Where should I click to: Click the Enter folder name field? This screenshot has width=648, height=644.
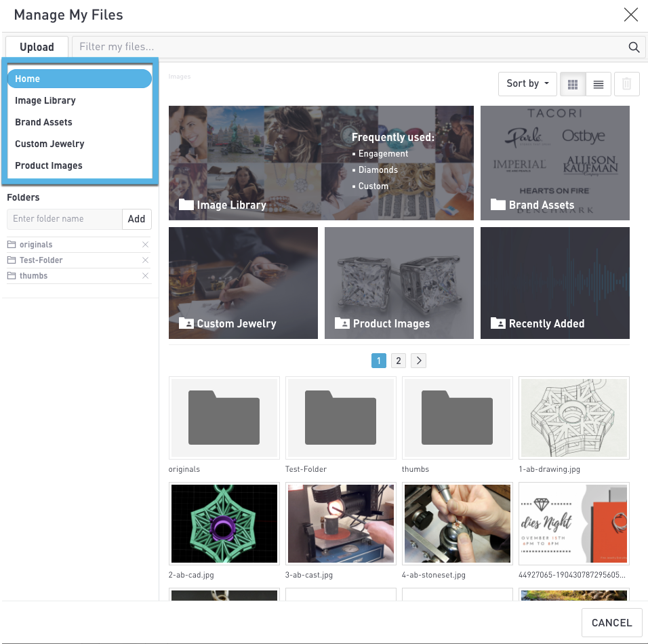click(64, 219)
